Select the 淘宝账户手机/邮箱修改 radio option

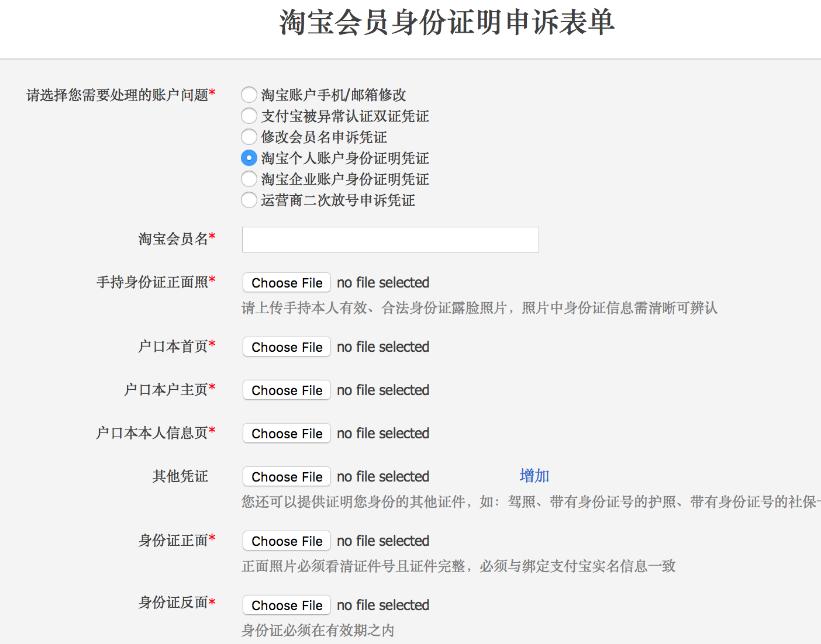(x=249, y=95)
